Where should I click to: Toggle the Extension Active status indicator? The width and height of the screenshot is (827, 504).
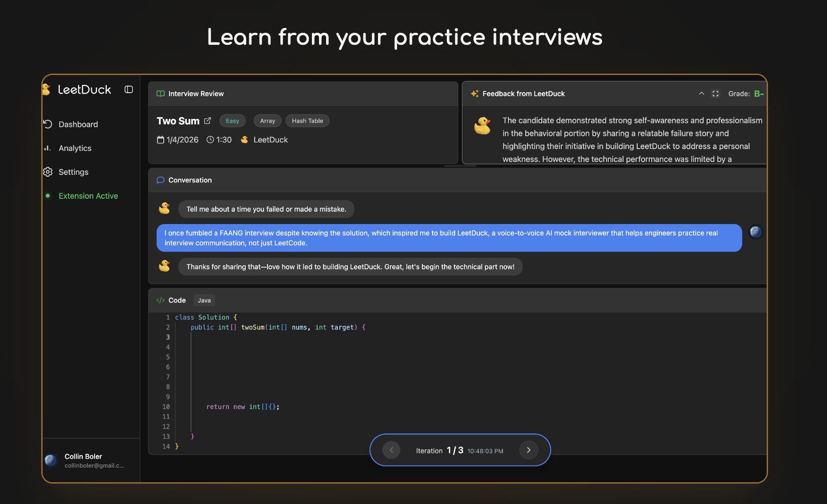(x=48, y=196)
